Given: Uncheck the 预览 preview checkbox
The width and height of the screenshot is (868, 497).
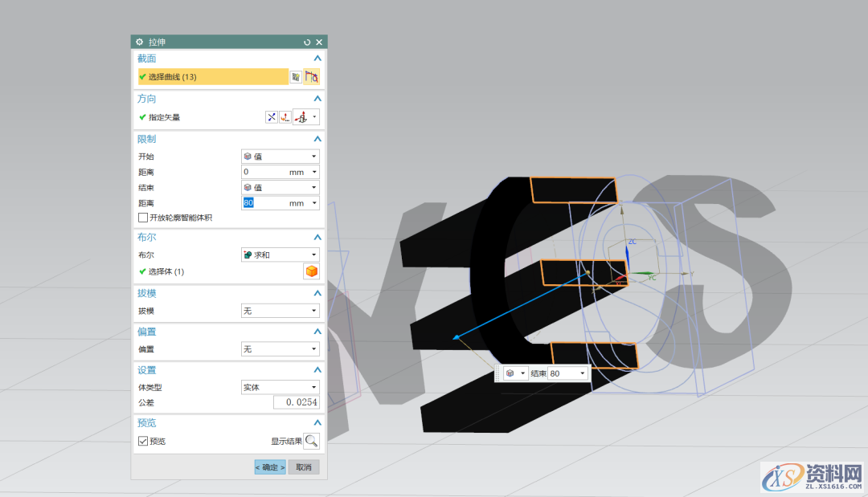Looking at the screenshot, I should click(x=143, y=441).
